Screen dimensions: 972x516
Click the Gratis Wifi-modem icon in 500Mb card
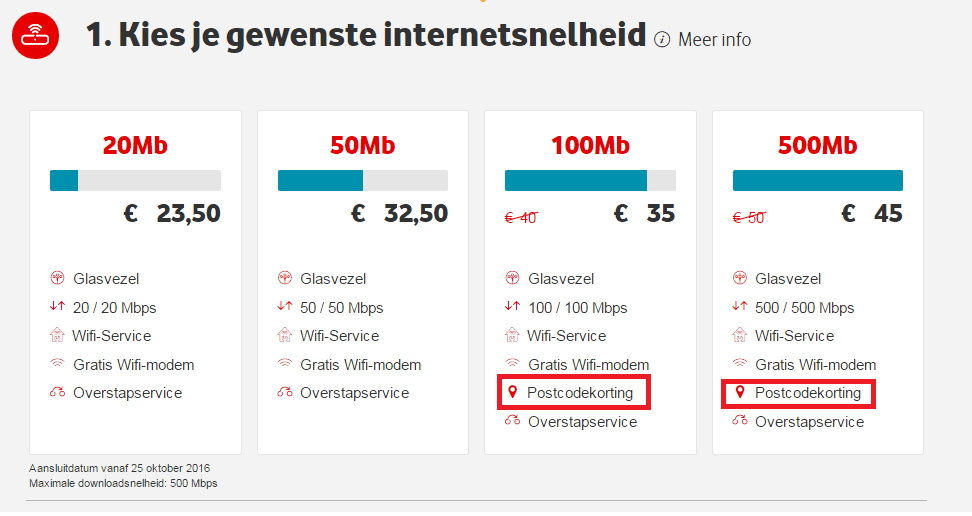[740, 365]
